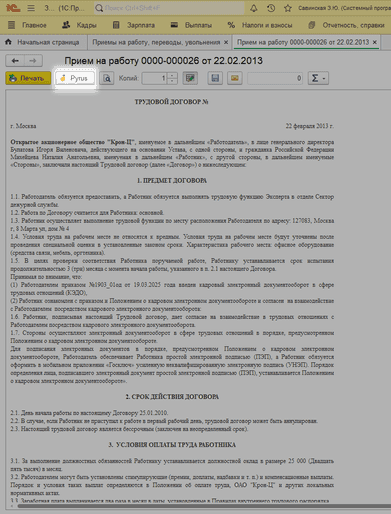Screen dimensions: 391x514
Task: Open the 1C main hamburger menu
Action: point(31,8)
